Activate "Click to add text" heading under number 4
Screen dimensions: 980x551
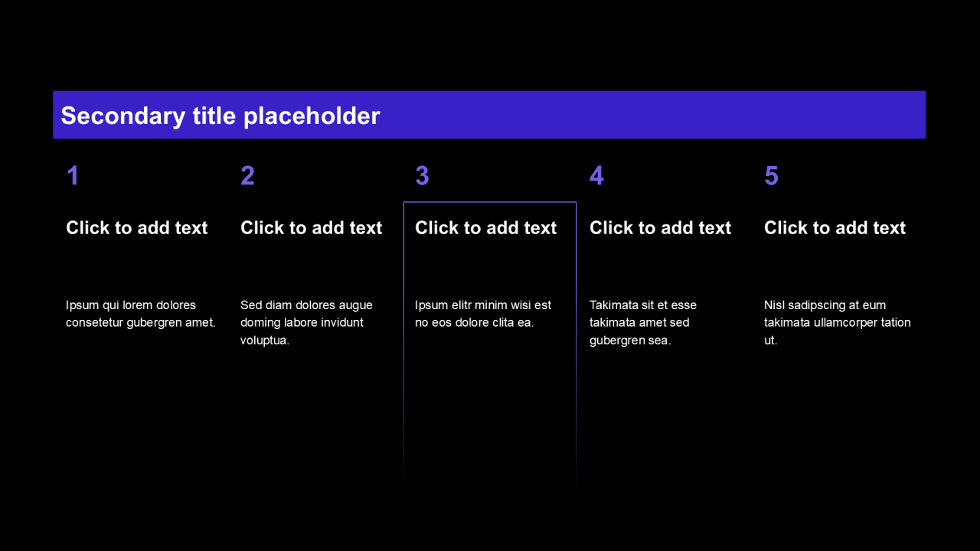click(661, 228)
